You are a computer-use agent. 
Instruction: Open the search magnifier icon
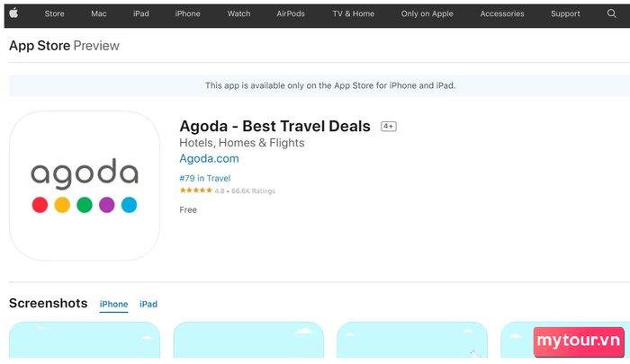tap(611, 13)
